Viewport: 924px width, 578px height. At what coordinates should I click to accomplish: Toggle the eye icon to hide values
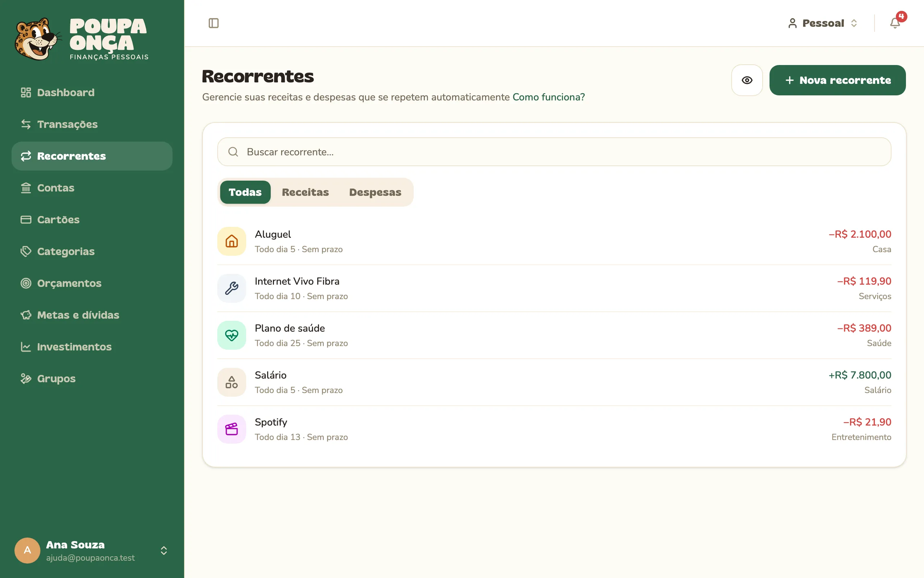(x=747, y=80)
